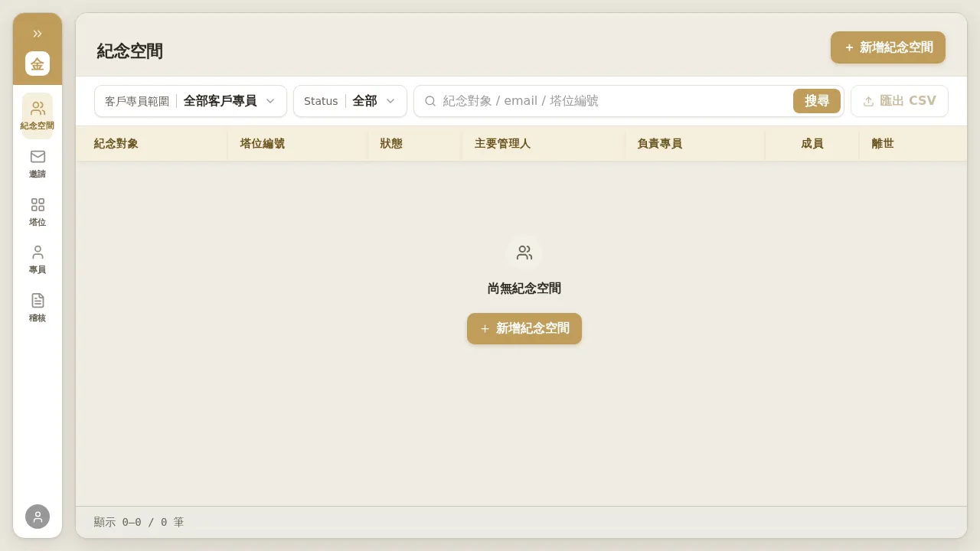Click the 匯出 CSV button
The height and width of the screenshot is (551, 980).
[x=900, y=101]
